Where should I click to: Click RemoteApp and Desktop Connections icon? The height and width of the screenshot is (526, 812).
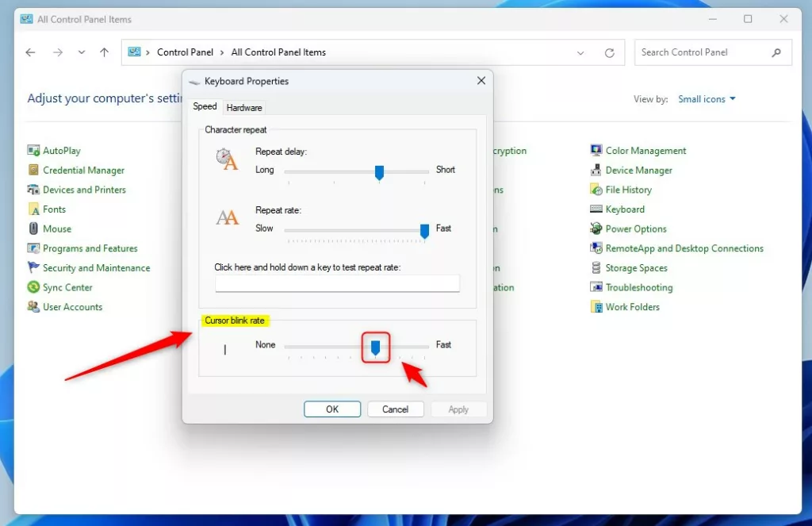[x=596, y=248]
